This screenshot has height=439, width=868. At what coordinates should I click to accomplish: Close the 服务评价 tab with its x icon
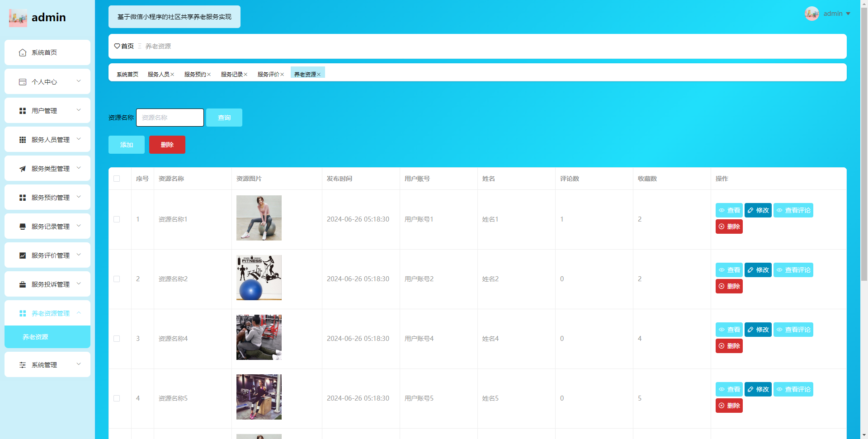(282, 75)
